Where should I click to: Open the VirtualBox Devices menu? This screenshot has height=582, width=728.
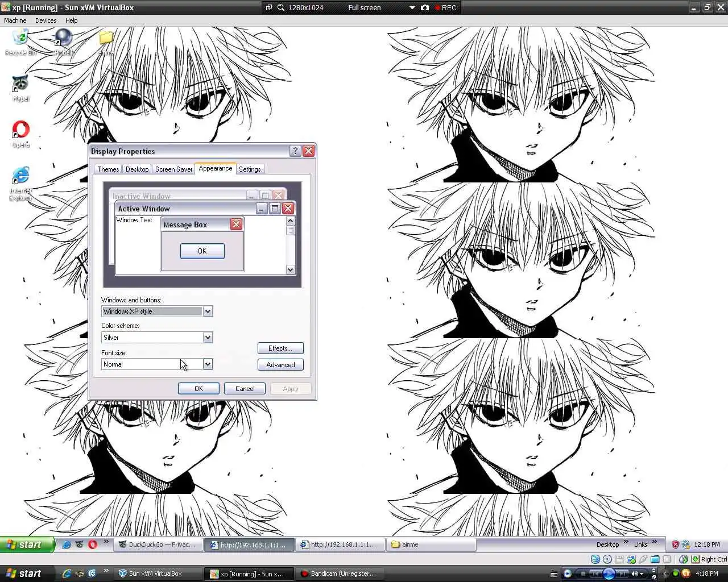click(x=45, y=20)
